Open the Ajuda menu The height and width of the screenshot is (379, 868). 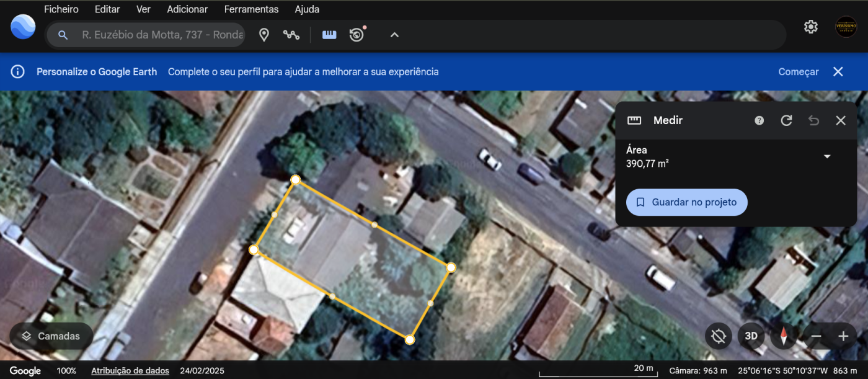point(307,9)
